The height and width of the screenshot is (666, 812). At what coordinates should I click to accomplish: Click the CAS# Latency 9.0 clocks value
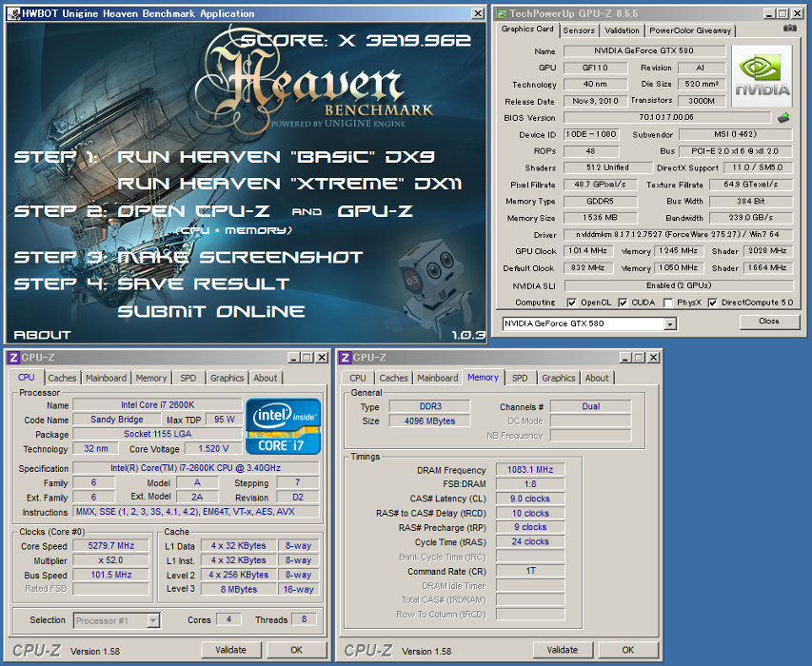pyautogui.click(x=530, y=499)
